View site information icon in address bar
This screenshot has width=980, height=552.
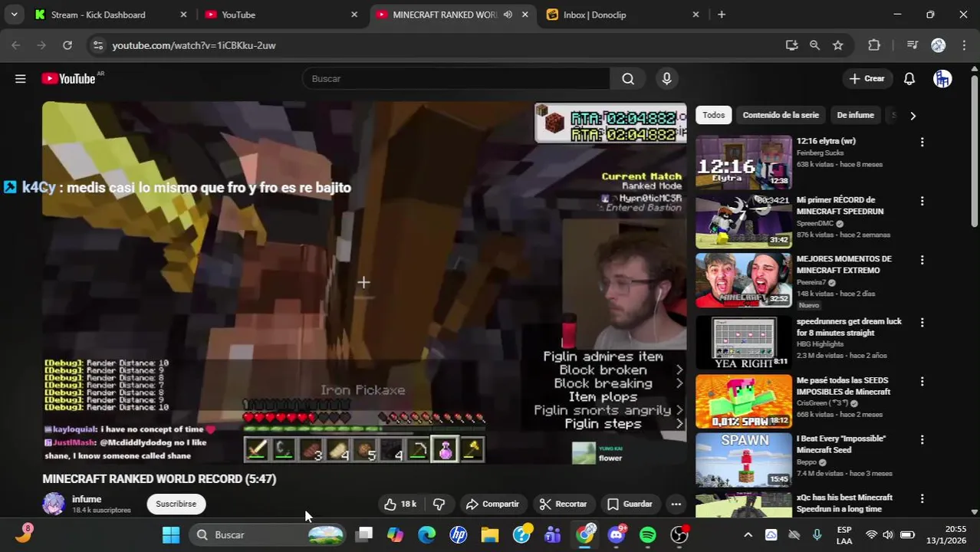coord(97,45)
